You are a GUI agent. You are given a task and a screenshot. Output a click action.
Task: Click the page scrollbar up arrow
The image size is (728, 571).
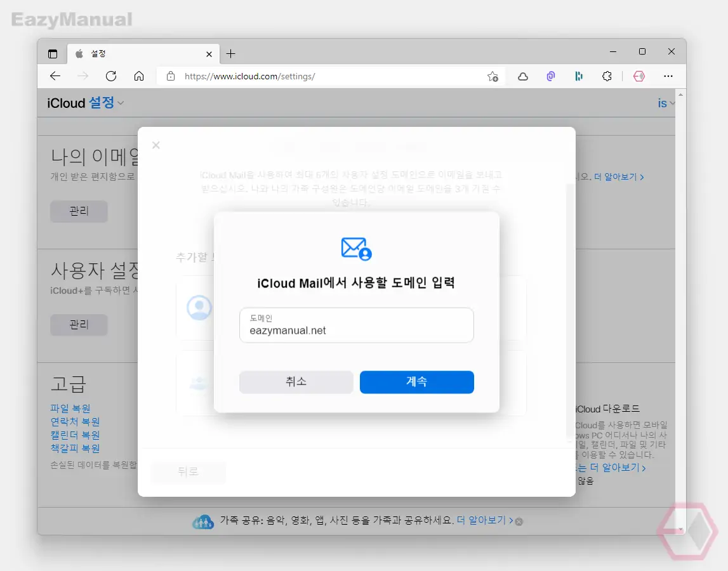[680, 95]
